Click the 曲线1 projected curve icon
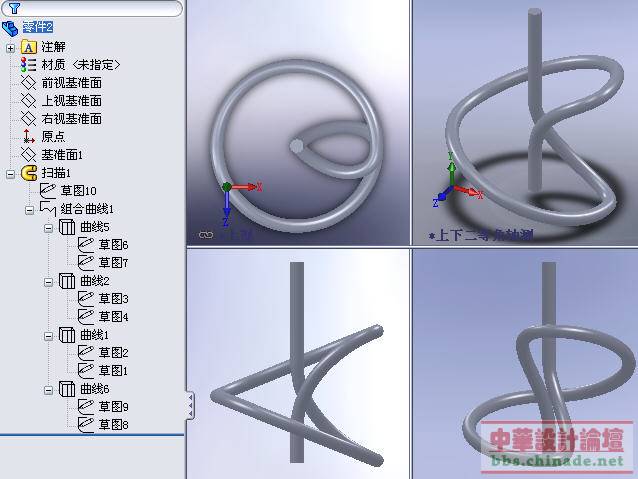 (x=67, y=335)
